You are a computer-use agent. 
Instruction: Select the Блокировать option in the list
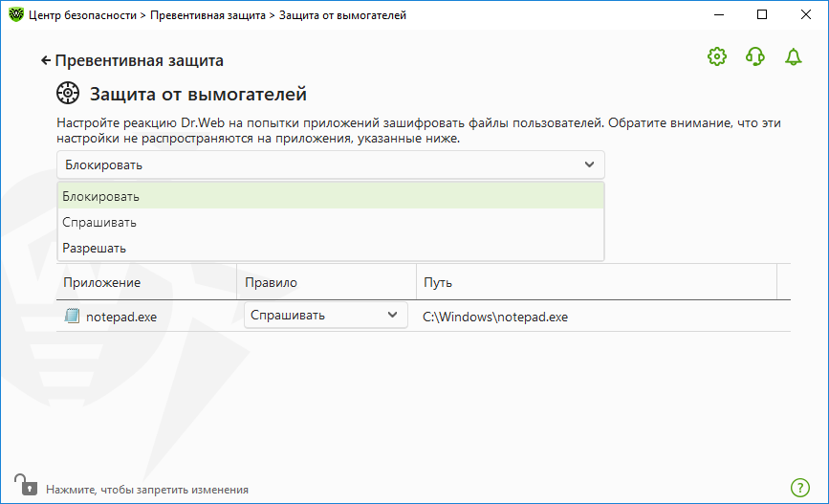tap(331, 196)
